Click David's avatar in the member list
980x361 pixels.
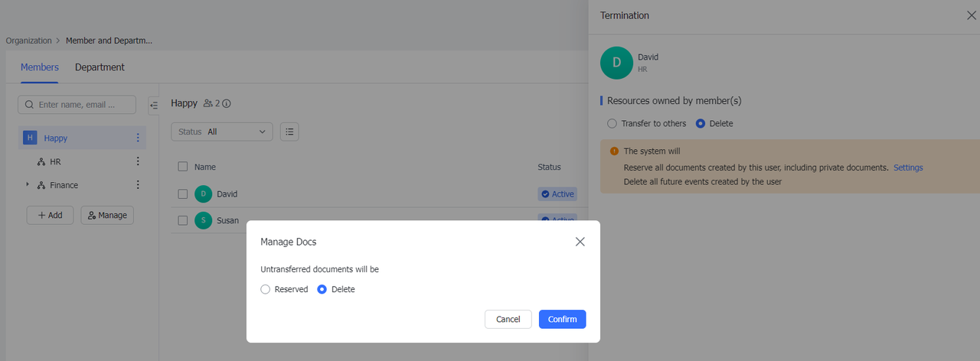coord(203,194)
